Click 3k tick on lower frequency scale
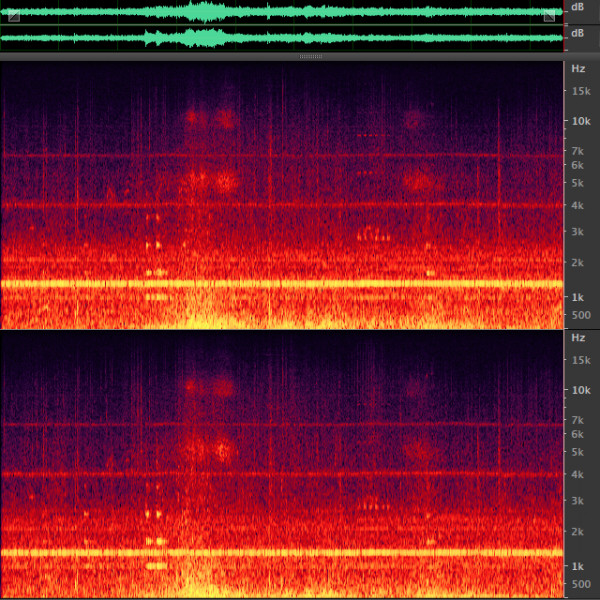600x600 pixels. [577, 500]
